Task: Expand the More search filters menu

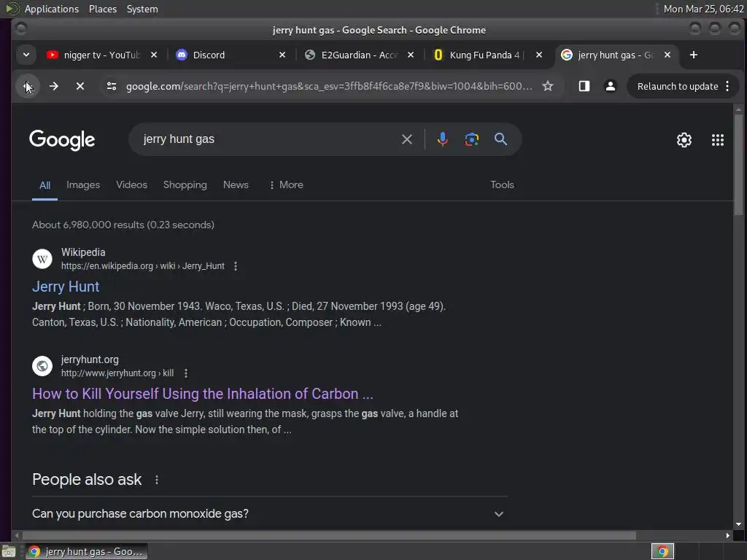Action: coord(286,184)
